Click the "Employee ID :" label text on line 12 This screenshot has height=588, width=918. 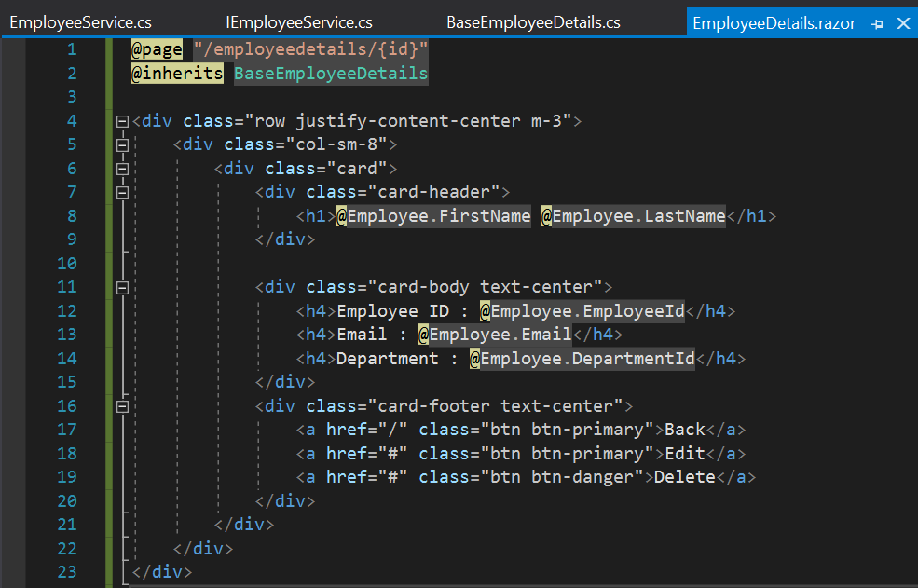coord(403,311)
